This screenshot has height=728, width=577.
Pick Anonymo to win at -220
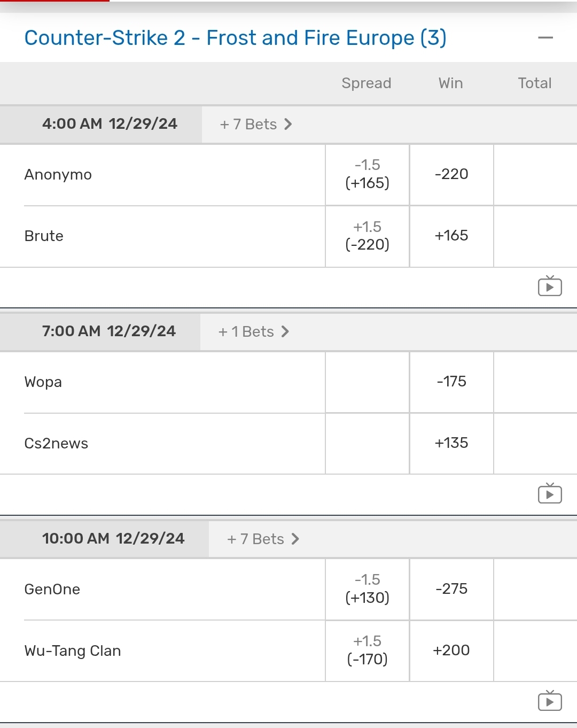[x=451, y=174]
